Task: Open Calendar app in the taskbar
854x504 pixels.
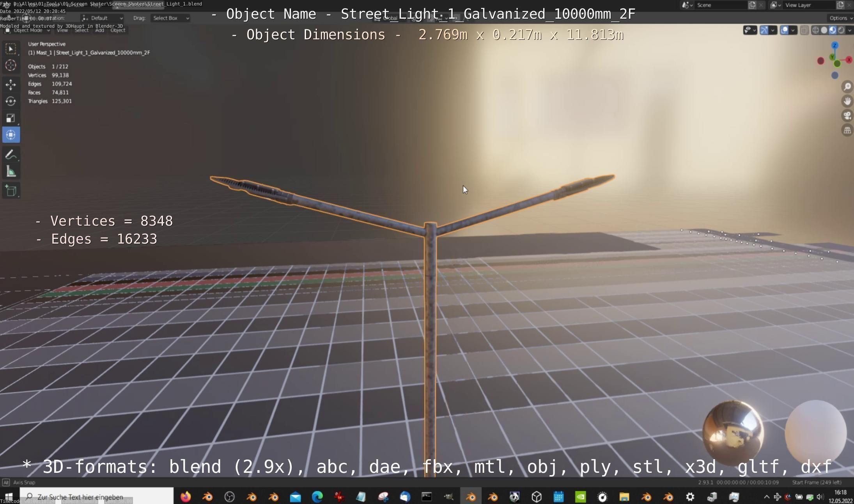Action: pos(559,497)
